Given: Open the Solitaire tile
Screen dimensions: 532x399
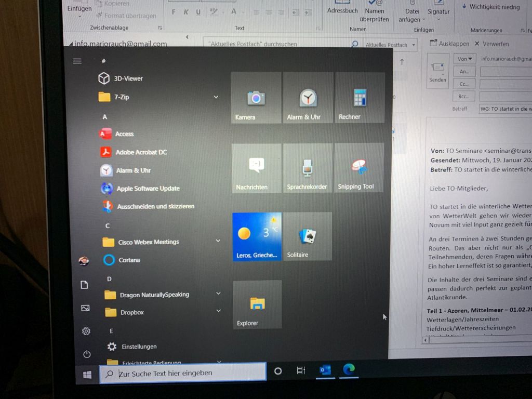Looking at the screenshot, I should click(x=307, y=237).
